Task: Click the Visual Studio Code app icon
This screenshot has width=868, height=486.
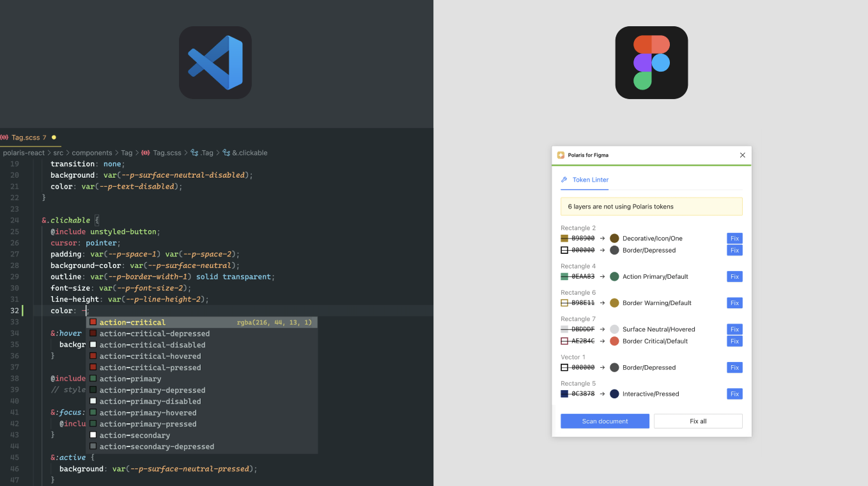Action: [x=215, y=63]
